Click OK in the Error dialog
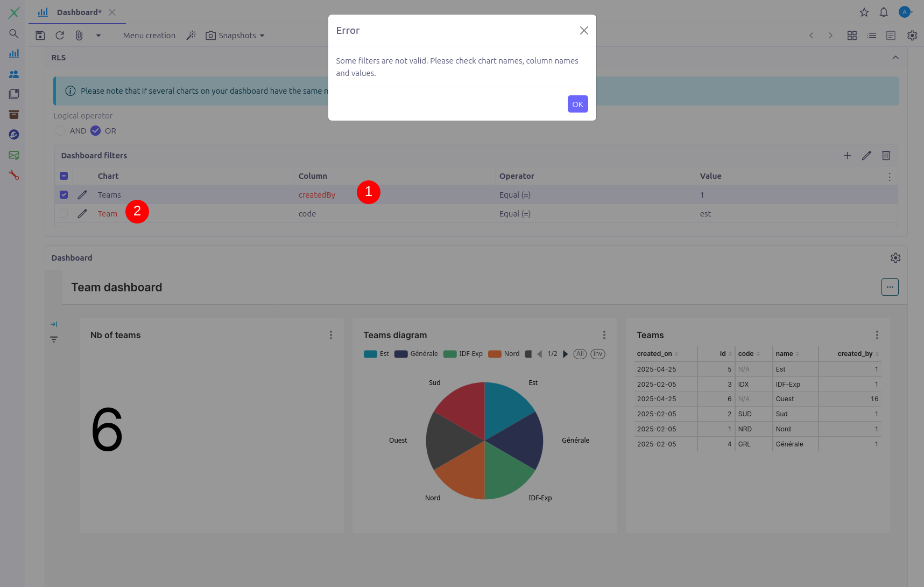The image size is (924, 587). point(577,104)
